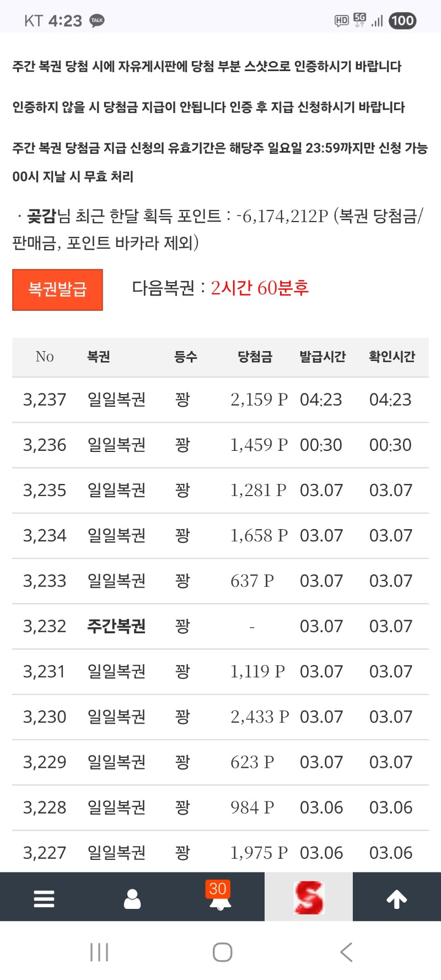Tap KakaoTalk notification icon in status bar
The width and height of the screenshot is (441, 980).
point(97,21)
